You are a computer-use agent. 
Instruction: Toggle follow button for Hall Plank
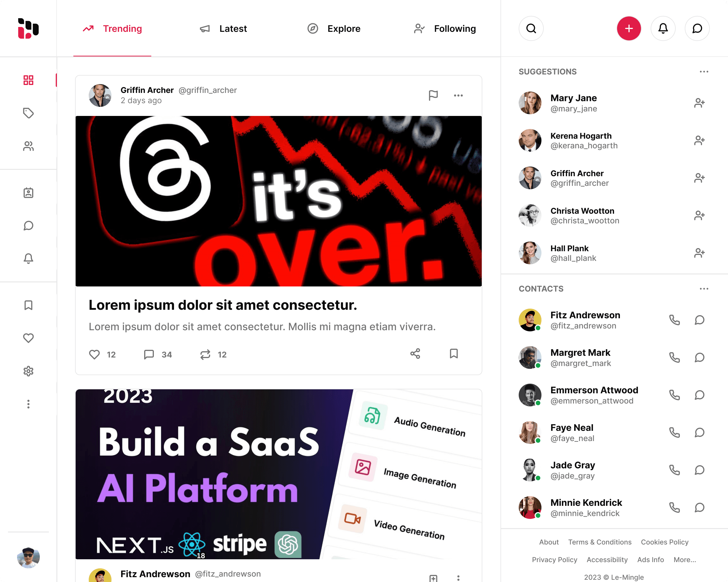699,252
